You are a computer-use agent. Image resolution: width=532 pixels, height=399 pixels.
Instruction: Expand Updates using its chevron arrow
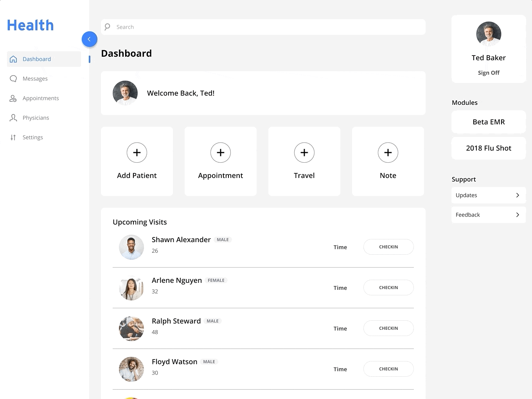pyautogui.click(x=518, y=195)
